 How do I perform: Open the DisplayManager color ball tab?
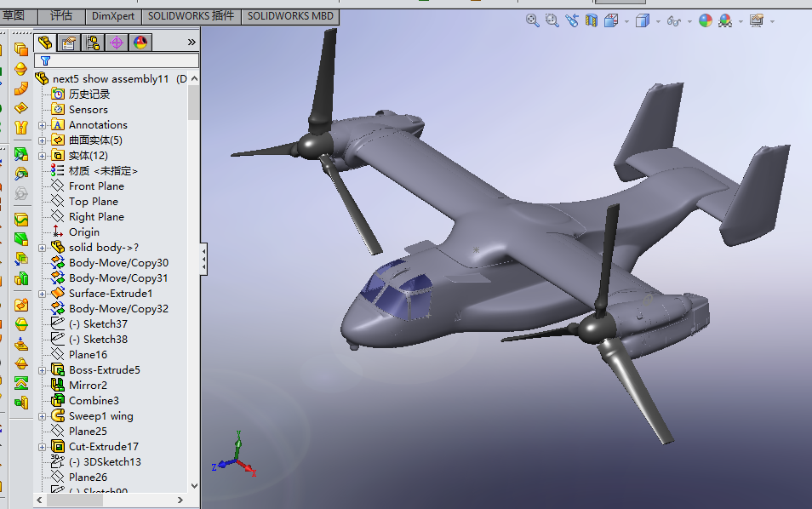click(x=140, y=43)
